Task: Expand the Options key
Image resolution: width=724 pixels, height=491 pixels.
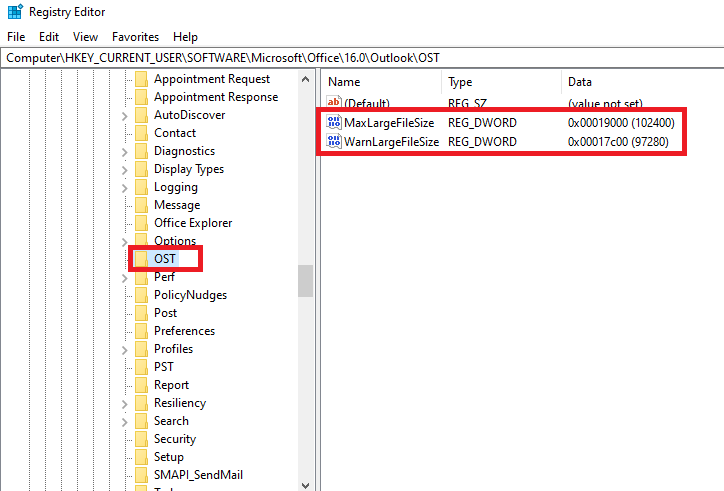Action: point(125,242)
